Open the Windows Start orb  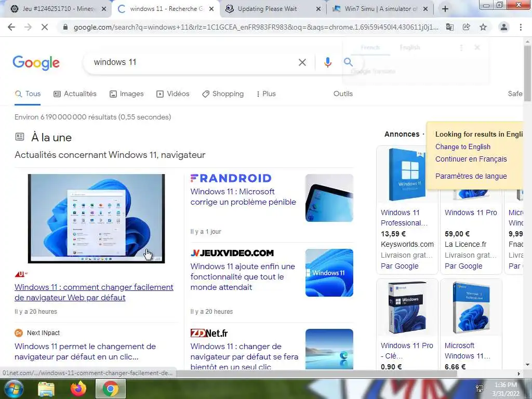[14, 389]
